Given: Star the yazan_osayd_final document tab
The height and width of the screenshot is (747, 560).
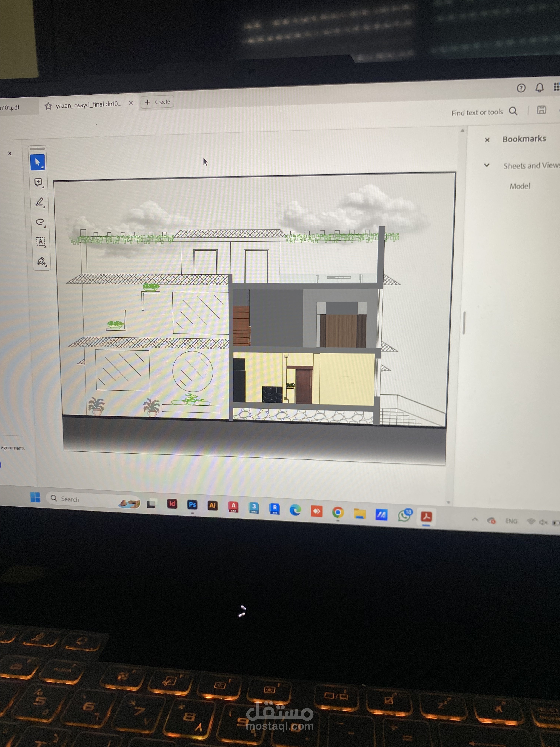Looking at the screenshot, I should (x=48, y=106).
